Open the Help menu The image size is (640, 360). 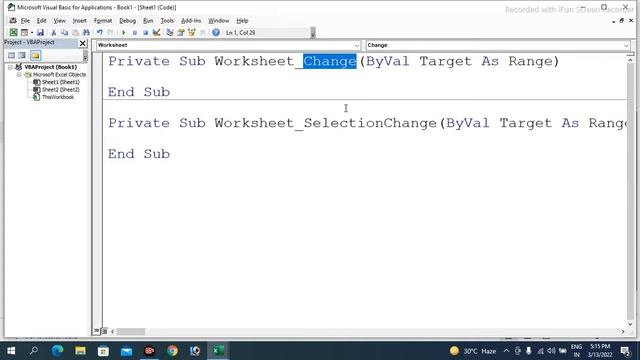tap(242, 20)
